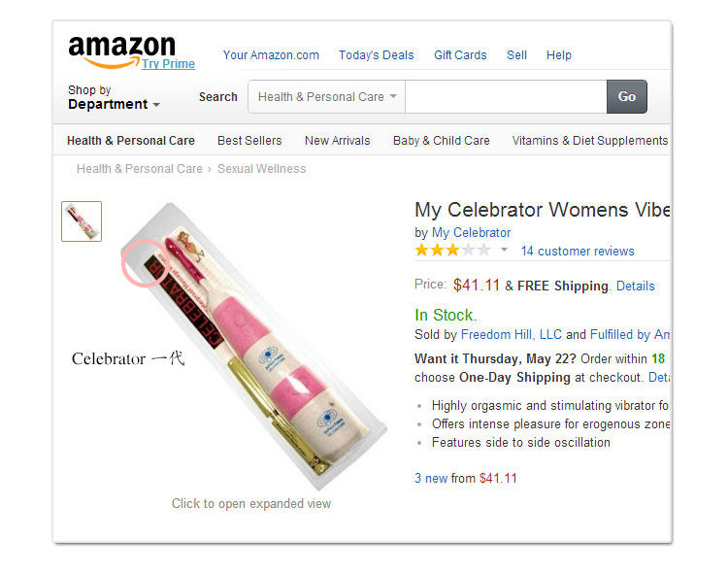This screenshot has height=574, width=728.
Task: Select the New Arrivals tab
Action: pyautogui.click(x=337, y=141)
